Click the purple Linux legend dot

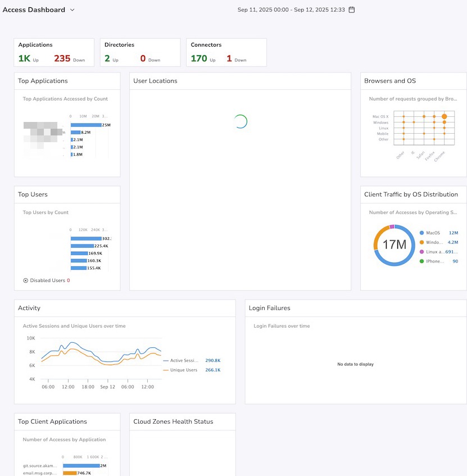click(421, 252)
